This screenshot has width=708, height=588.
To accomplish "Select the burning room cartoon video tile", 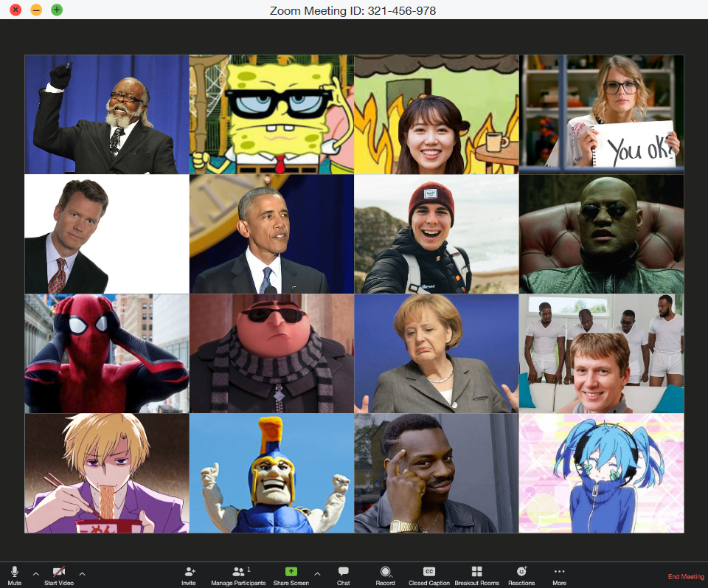I will (x=437, y=114).
